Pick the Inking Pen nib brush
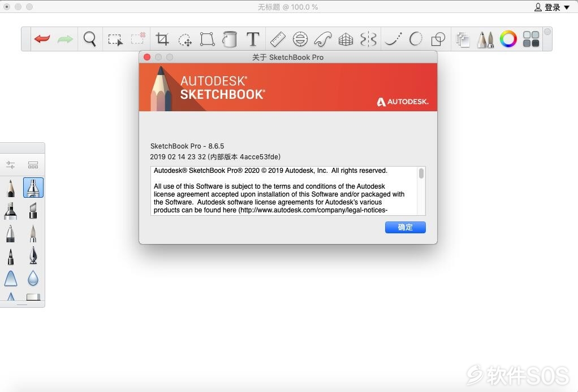This screenshot has height=392, width=578. tap(33, 255)
